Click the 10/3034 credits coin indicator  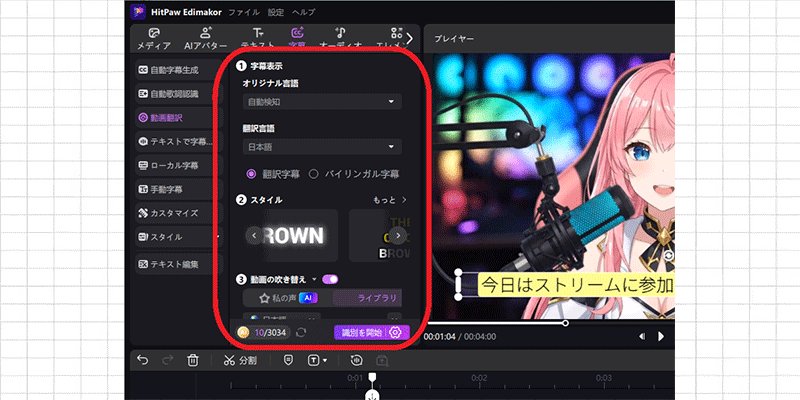tap(264, 333)
